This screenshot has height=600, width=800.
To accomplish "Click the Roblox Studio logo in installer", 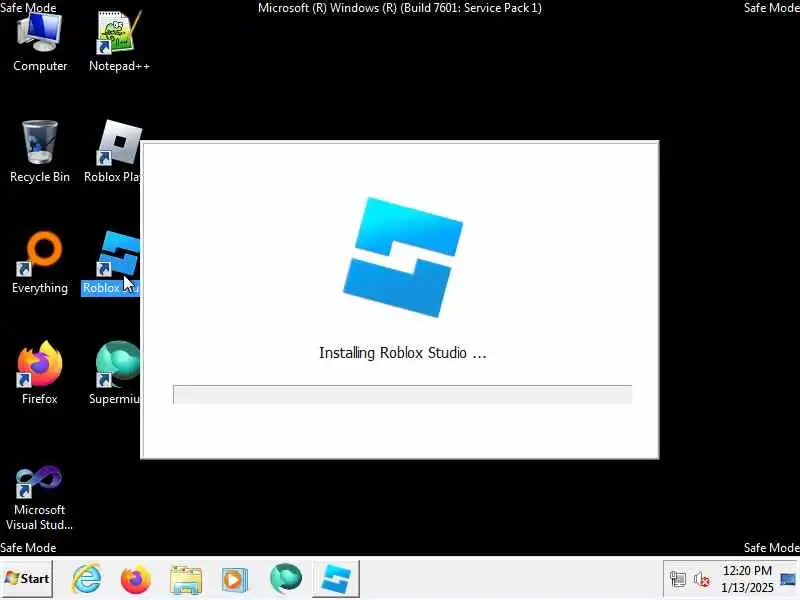I will tap(403, 257).
